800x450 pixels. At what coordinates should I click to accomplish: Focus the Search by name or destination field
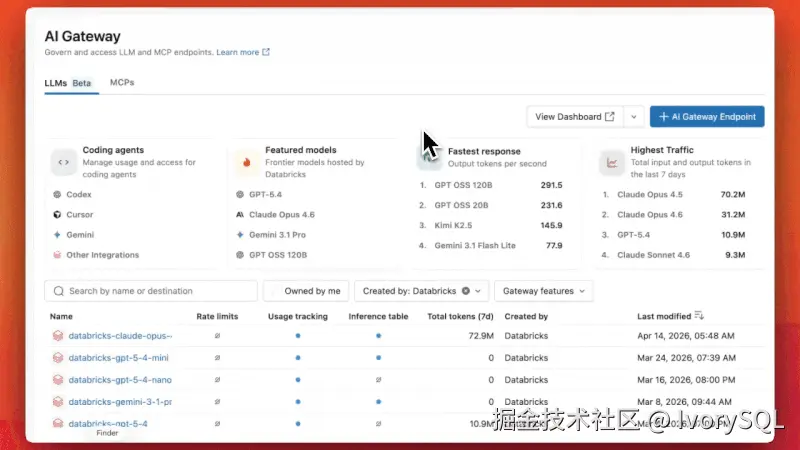151,291
